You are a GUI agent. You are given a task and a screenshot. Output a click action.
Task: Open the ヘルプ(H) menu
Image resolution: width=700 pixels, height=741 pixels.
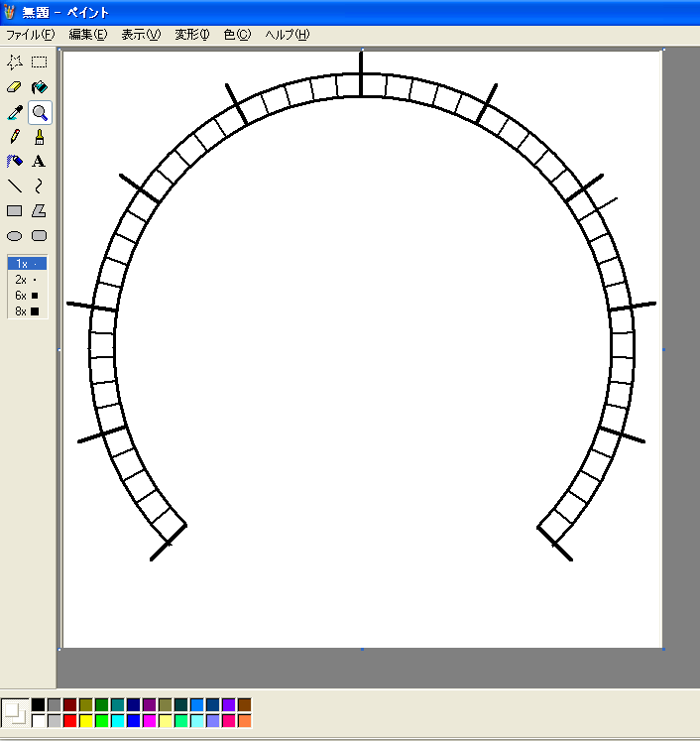[288, 35]
